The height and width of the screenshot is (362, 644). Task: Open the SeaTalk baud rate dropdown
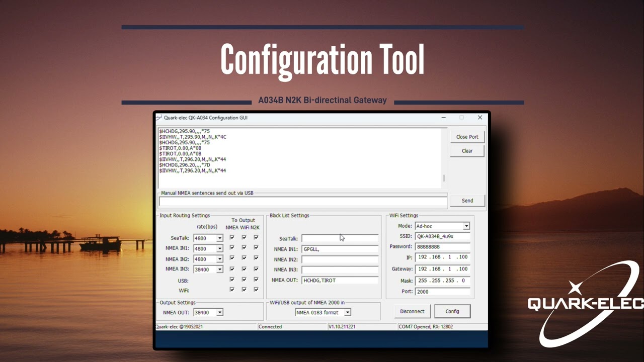pos(220,238)
